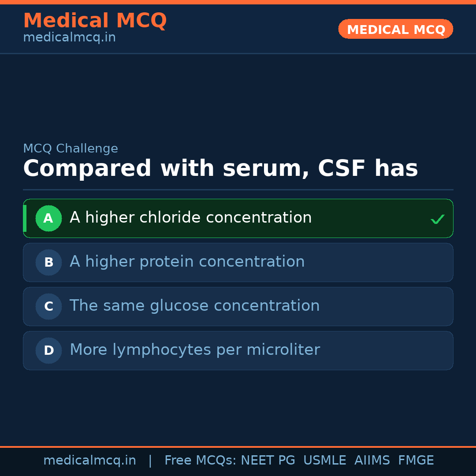Viewport: 476px width, 476px height.
Task: Click the question heading about CSF
Action: [x=220, y=169]
